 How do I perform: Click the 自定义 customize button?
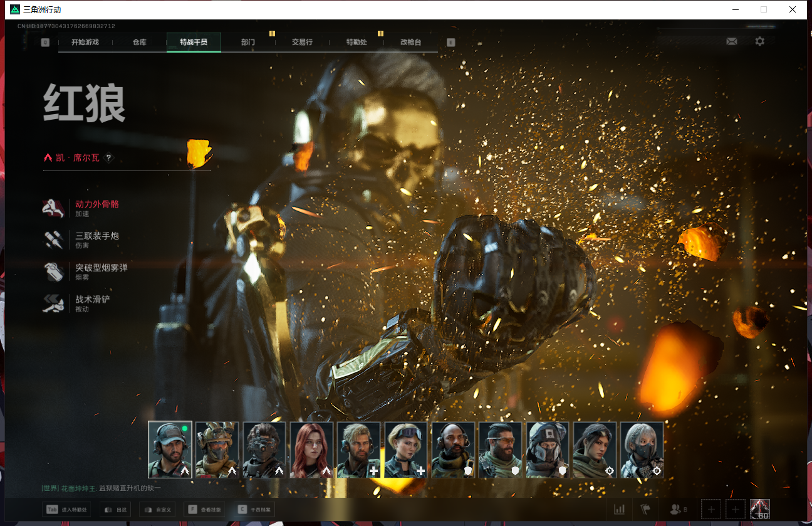(157, 510)
